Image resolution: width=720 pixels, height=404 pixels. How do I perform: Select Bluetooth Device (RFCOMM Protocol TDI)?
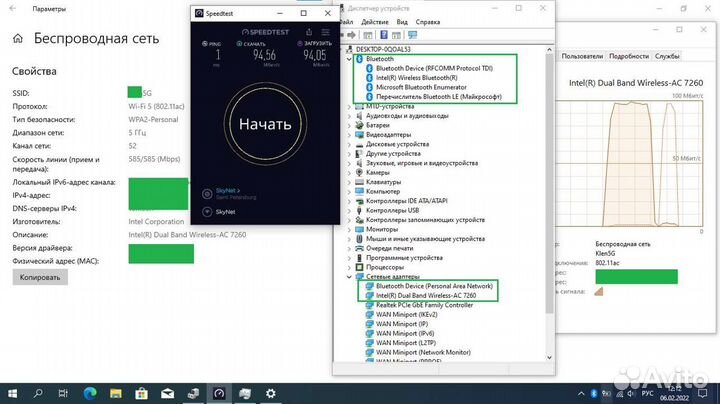pos(434,68)
